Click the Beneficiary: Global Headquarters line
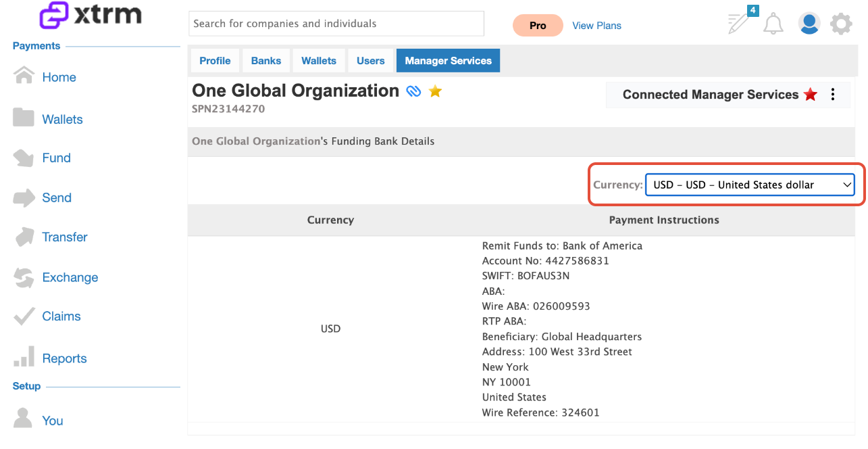The image size is (868, 449). pos(562,337)
